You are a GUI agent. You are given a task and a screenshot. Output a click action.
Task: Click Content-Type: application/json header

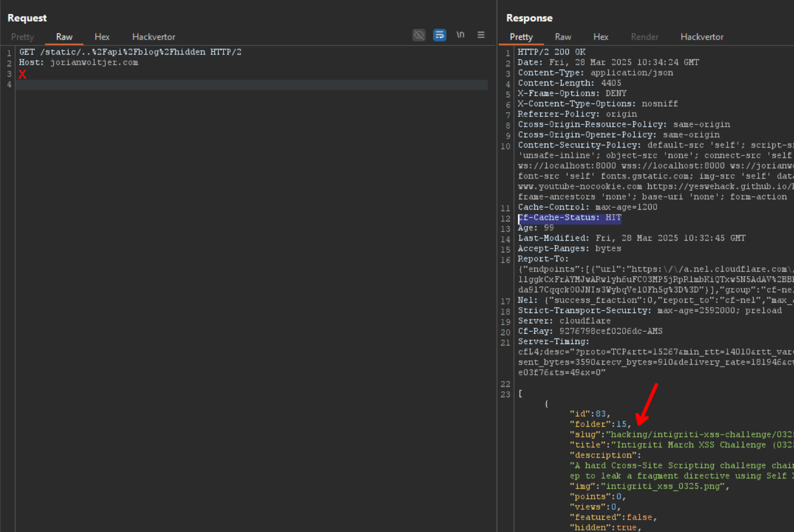[x=595, y=73]
